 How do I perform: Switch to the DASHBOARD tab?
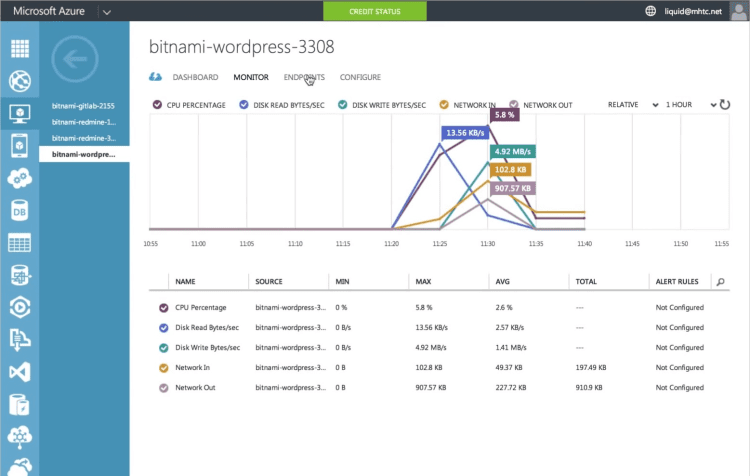pos(195,77)
